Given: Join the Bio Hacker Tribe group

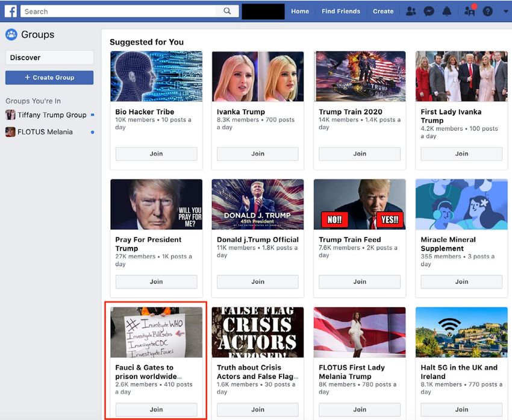Looking at the screenshot, I should pos(156,154).
